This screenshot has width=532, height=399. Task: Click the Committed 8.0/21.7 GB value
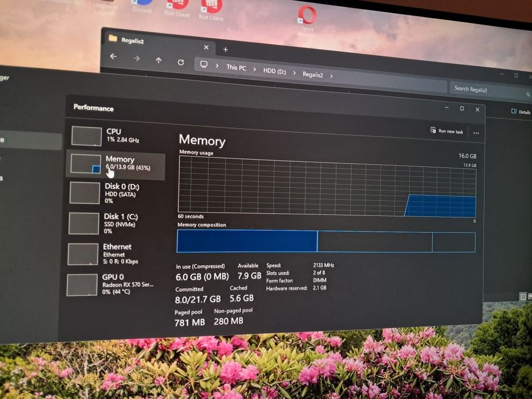[x=198, y=300]
